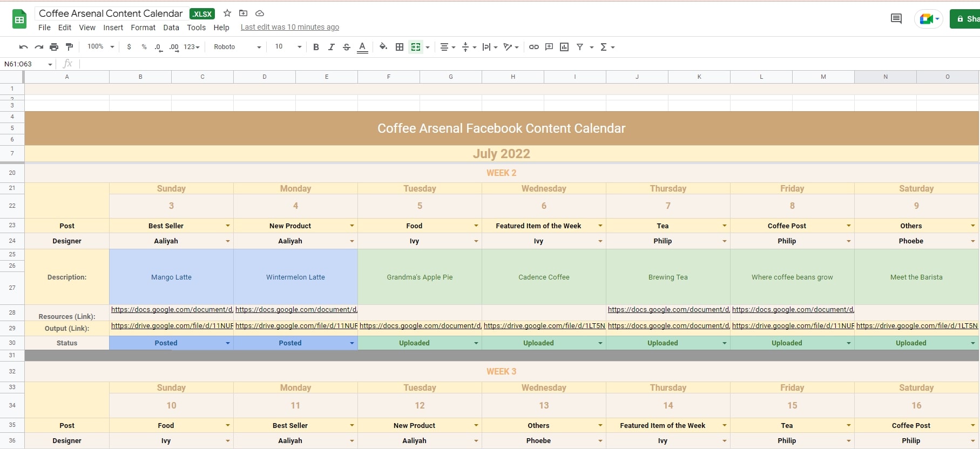
Task: Open the font size dropdown
Action: tap(288, 47)
